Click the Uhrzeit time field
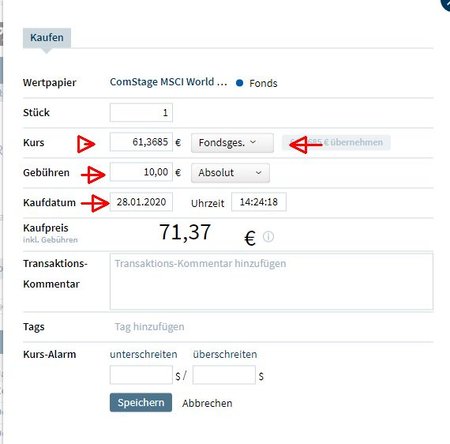This screenshot has width=450, height=444. [259, 202]
